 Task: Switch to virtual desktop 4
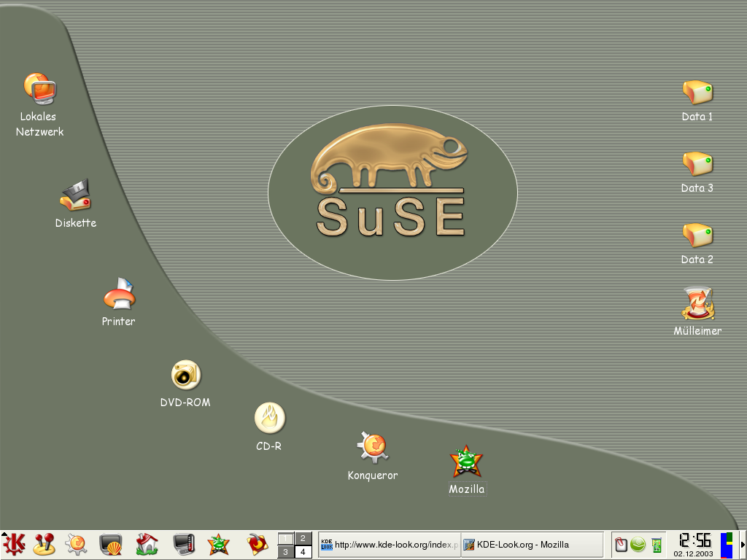pyautogui.click(x=303, y=551)
